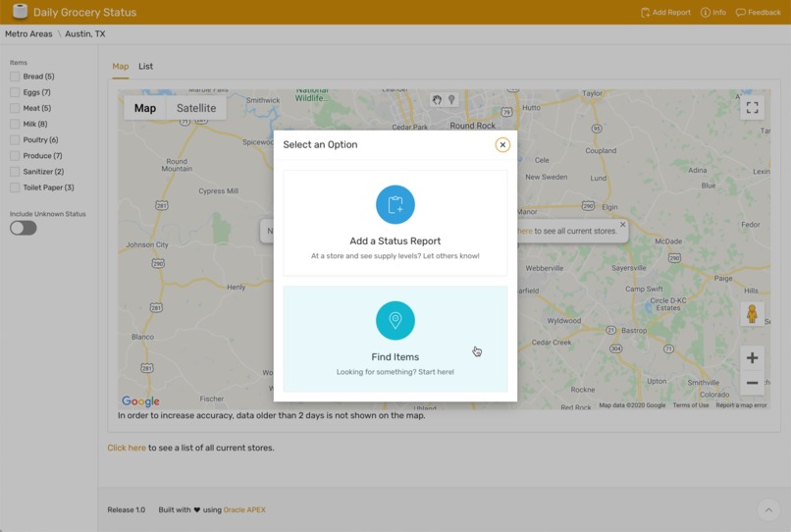Select the marker pin tool on map
Viewport: 791px width, 532px height.
451,100
